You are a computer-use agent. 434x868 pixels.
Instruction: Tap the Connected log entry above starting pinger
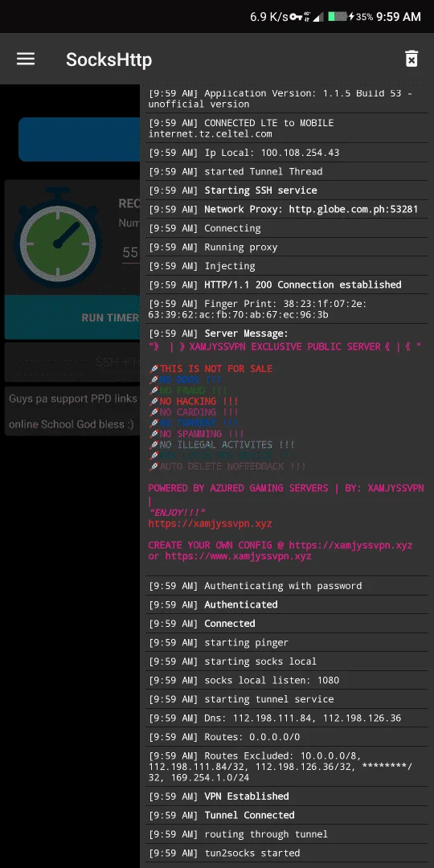[287, 624]
